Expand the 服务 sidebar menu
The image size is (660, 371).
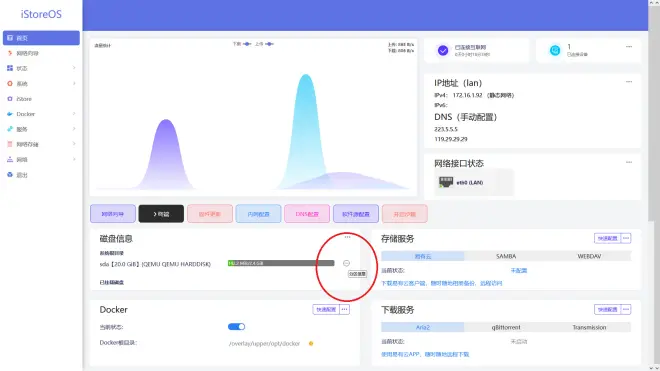pos(41,129)
